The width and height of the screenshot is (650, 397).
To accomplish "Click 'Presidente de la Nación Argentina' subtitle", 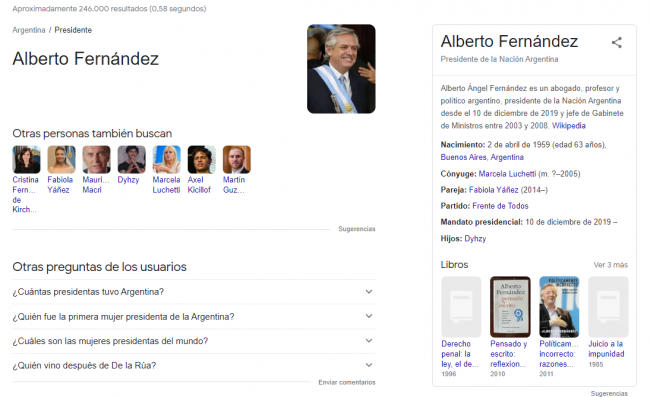I will 499,59.
